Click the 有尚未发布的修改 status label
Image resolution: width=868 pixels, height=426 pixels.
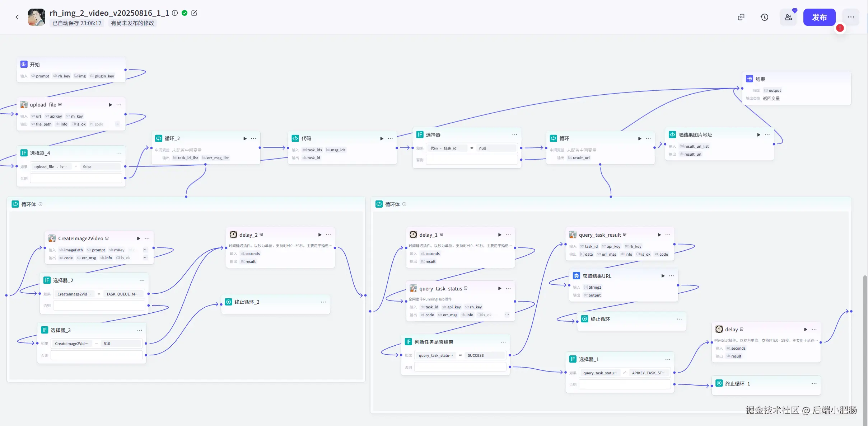point(132,23)
